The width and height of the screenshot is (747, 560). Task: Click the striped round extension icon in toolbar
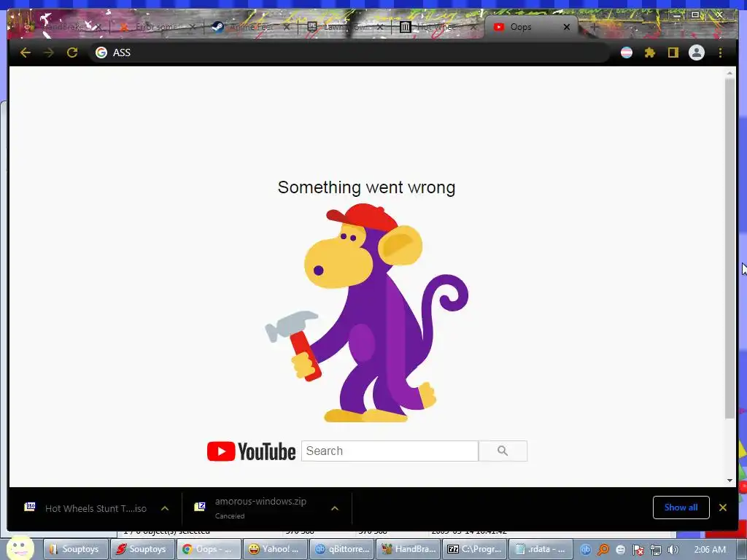[627, 52]
